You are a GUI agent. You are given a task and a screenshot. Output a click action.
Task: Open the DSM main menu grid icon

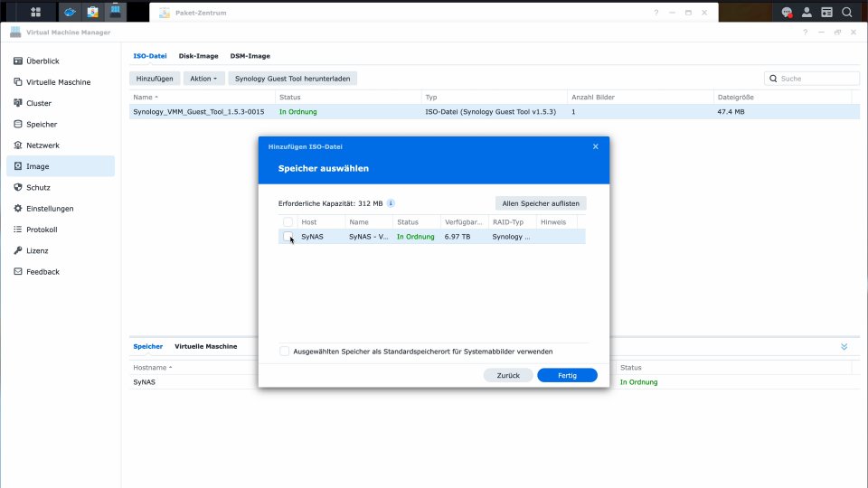click(x=35, y=12)
